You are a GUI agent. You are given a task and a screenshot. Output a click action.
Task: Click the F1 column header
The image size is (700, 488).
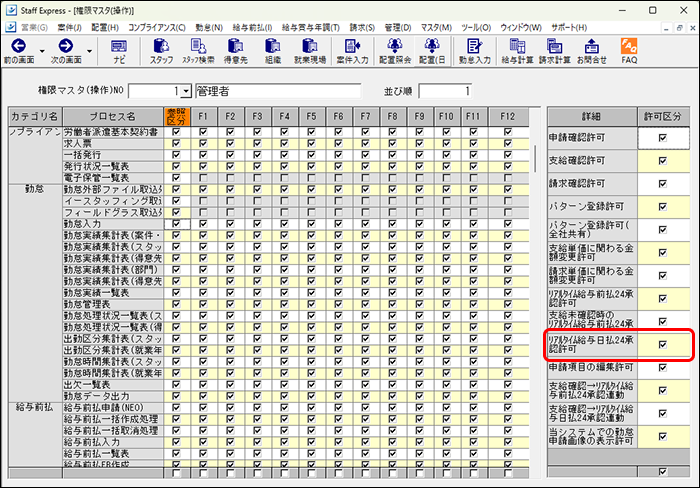204,117
